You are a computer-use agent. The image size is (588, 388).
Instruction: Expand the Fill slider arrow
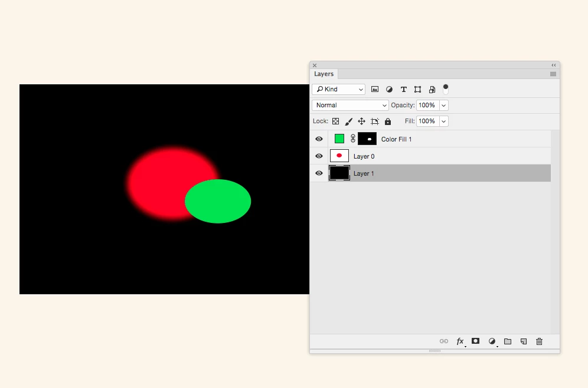pyautogui.click(x=443, y=121)
